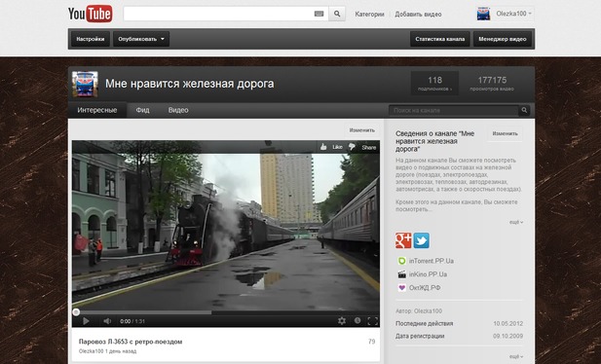Open the Google+ icon link
Screen dimensions: 601x364
click(403, 240)
